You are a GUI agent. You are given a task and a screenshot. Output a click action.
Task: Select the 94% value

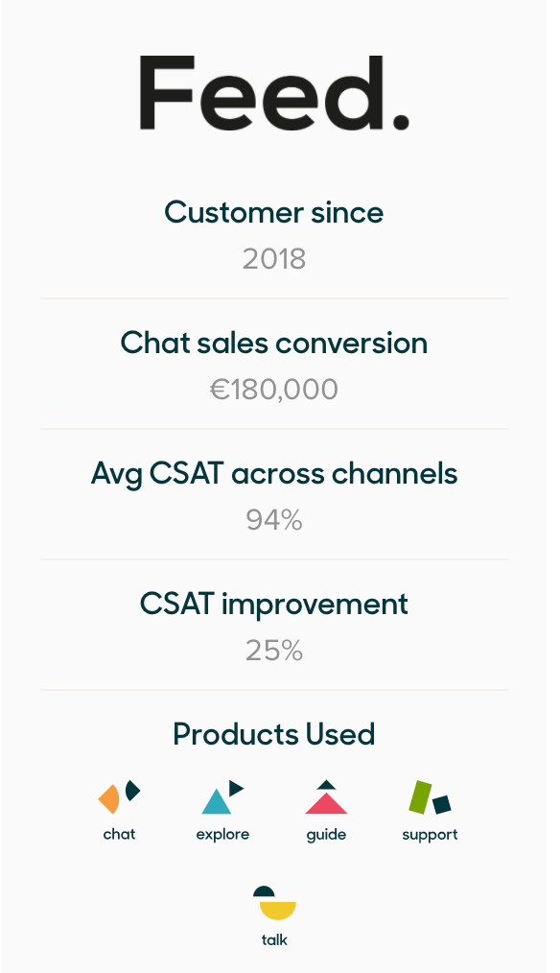pos(273,520)
